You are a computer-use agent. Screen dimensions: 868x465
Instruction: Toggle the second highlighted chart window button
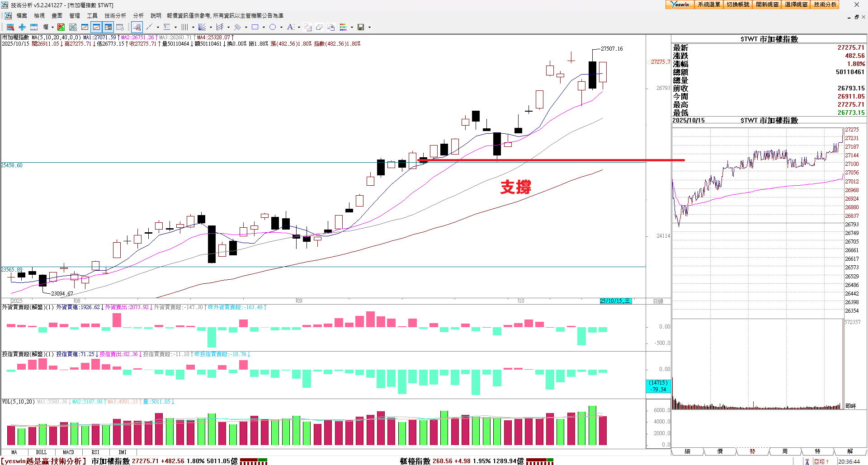click(108, 27)
